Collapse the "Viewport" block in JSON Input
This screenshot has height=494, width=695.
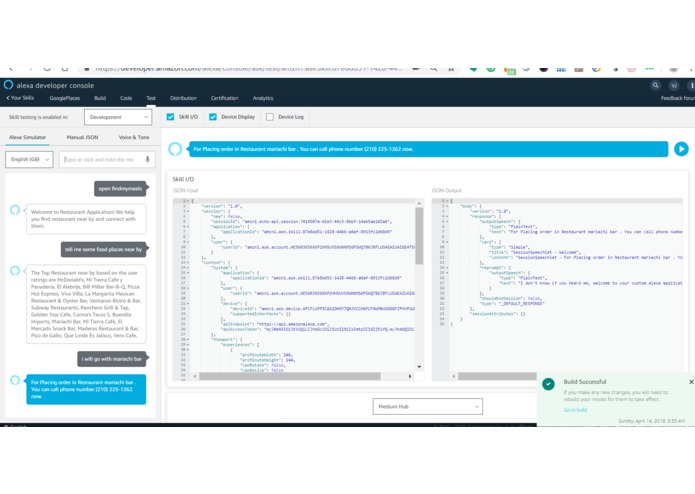coord(188,339)
